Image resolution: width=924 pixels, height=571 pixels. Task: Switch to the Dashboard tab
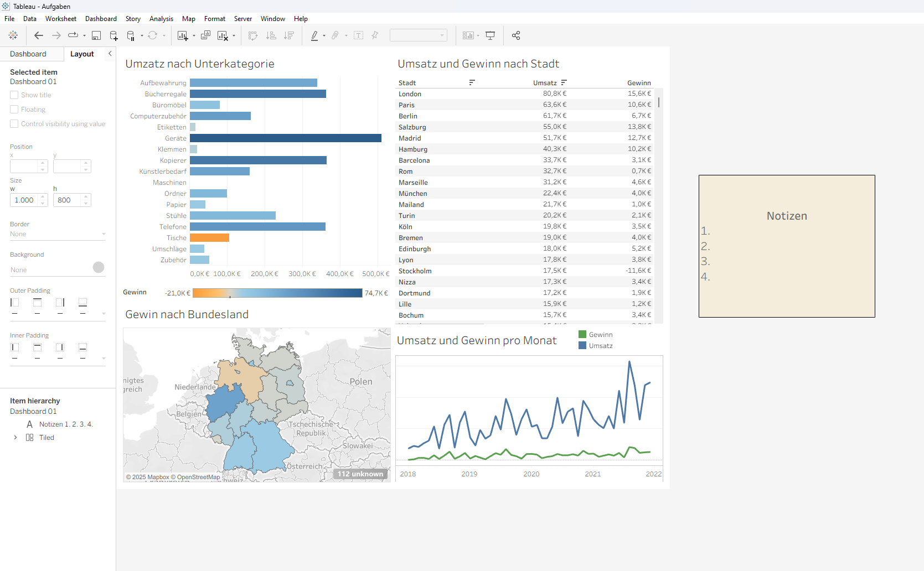pyautogui.click(x=28, y=54)
